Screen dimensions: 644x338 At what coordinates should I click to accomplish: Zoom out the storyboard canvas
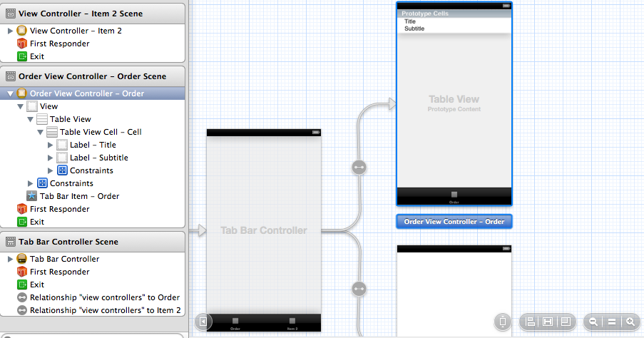593,322
